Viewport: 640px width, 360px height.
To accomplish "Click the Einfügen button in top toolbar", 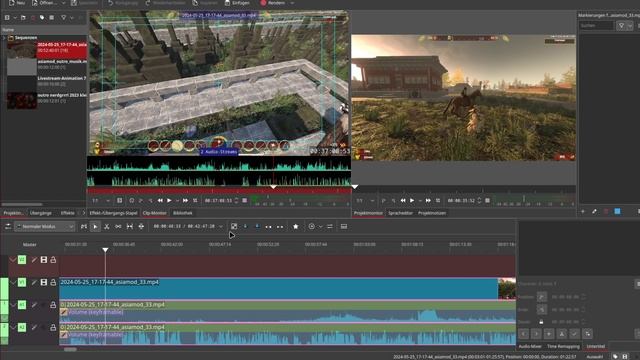I will coord(237,3).
